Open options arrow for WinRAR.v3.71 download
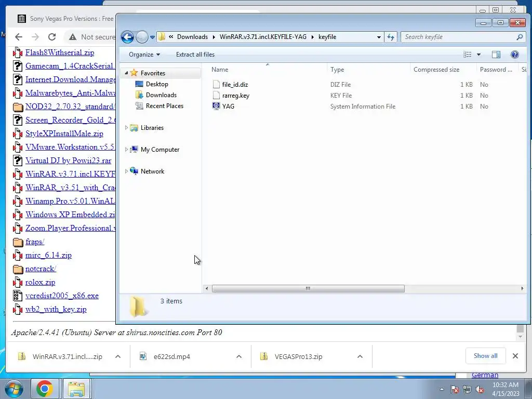The width and height of the screenshot is (532, 399). pyautogui.click(x=118, y=356)
